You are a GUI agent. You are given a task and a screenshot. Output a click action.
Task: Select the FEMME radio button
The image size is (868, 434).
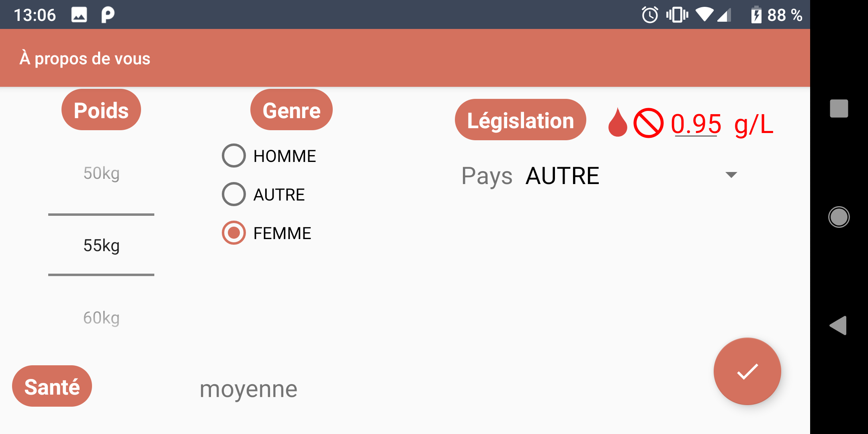click(x=267, y=233)
